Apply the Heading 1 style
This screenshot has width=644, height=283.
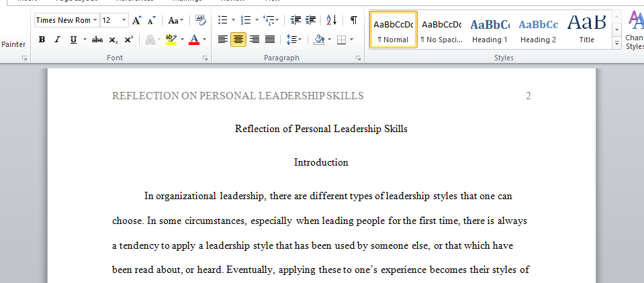click(490, 30)
